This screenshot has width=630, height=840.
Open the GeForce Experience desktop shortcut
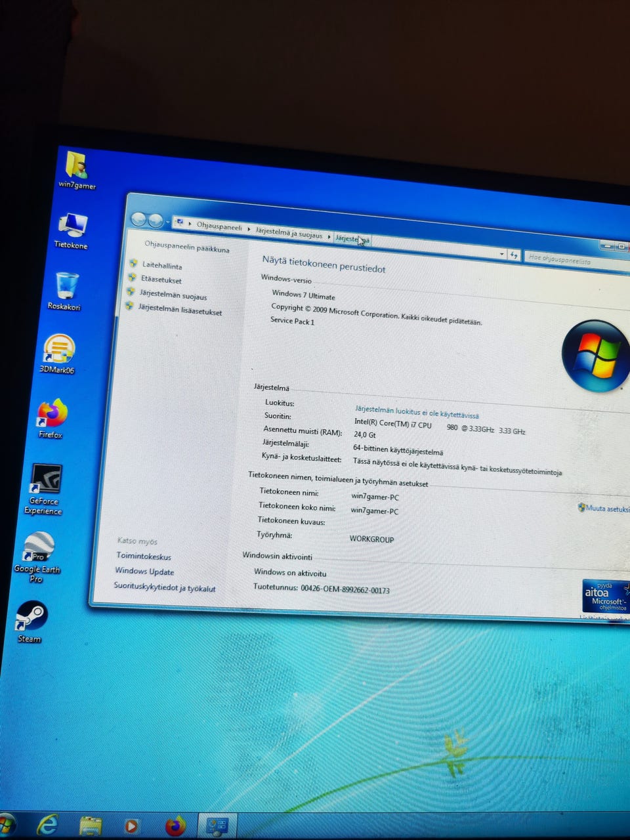tap(45, 489)
